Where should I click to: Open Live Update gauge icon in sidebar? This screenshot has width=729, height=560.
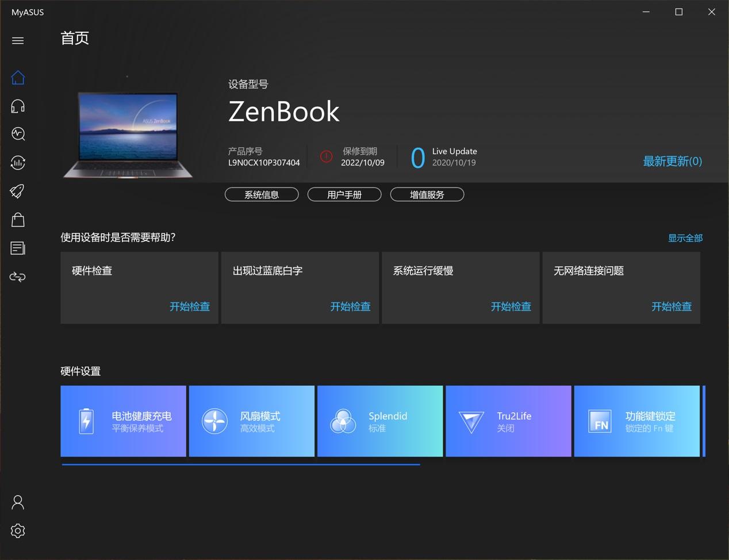[18, 163]
